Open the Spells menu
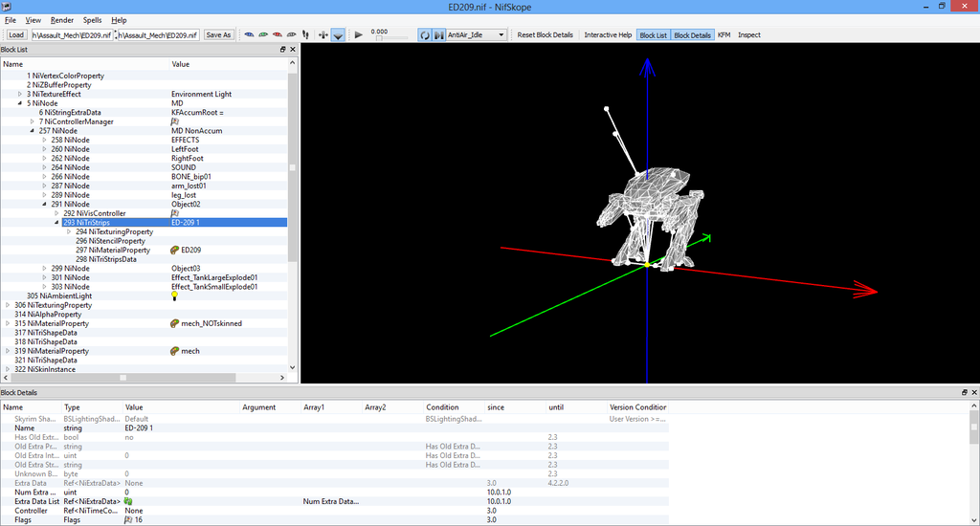The height and width of the screenshot is (526, 980). 92,20
